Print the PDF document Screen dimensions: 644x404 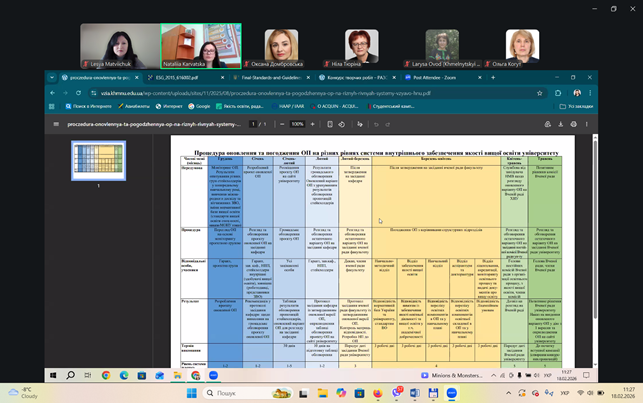point(562,124)
